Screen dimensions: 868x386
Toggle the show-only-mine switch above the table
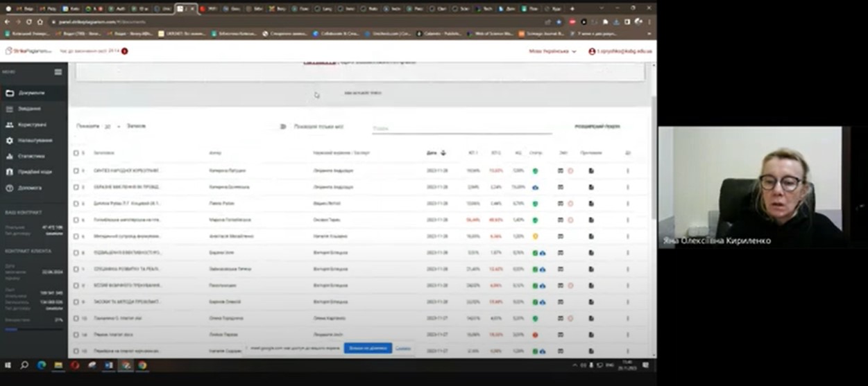pos(282,127)
